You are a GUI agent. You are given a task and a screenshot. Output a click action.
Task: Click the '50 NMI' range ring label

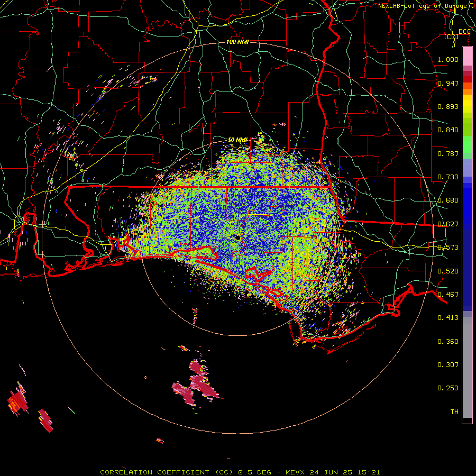(x=237, y=140)
